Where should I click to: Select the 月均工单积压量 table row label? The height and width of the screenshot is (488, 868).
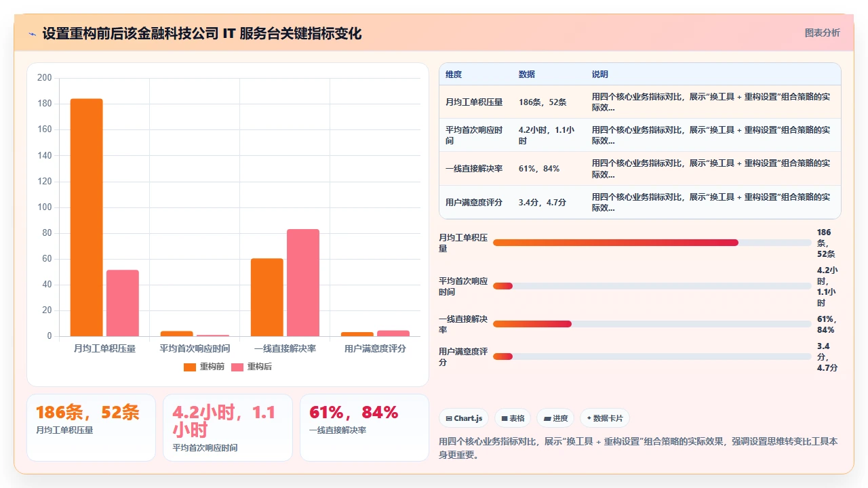pyautogui.click(x=474, y=102)
